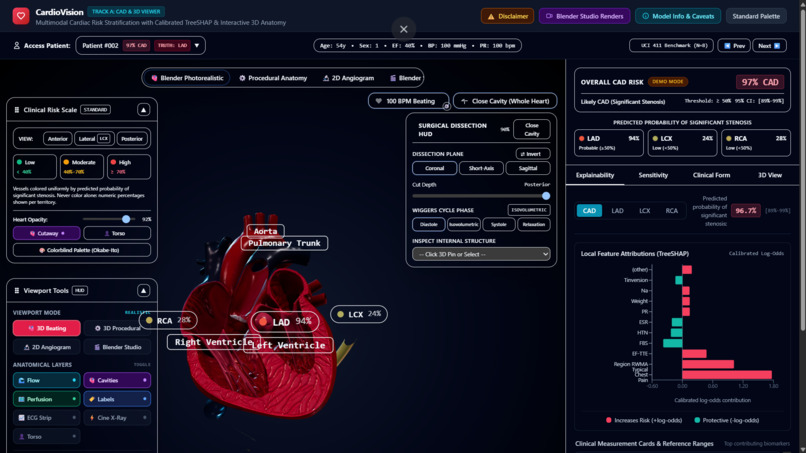Toggle the Flow anatomical layer

(46, 380)
